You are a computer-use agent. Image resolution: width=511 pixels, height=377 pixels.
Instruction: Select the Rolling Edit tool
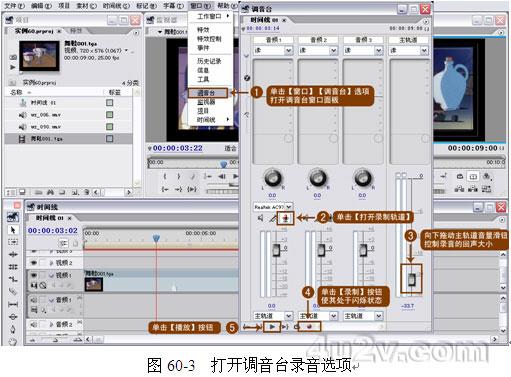13,267
